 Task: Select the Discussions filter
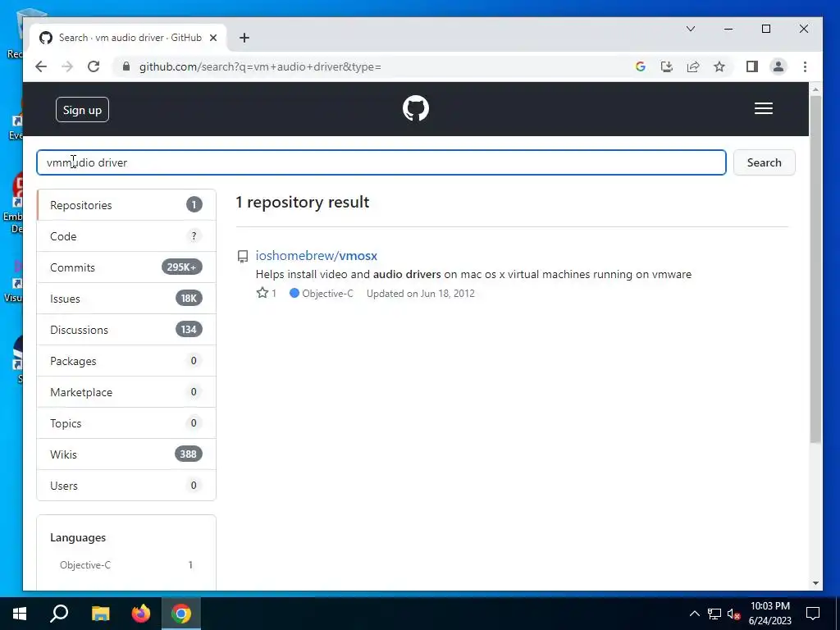point(126,330)
